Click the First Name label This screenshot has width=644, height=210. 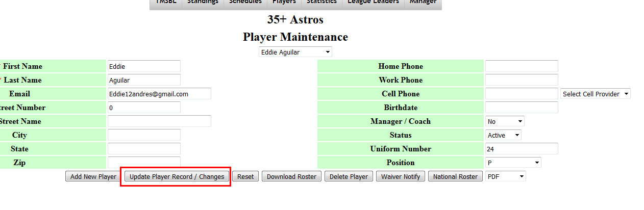(x=22, y=66)
